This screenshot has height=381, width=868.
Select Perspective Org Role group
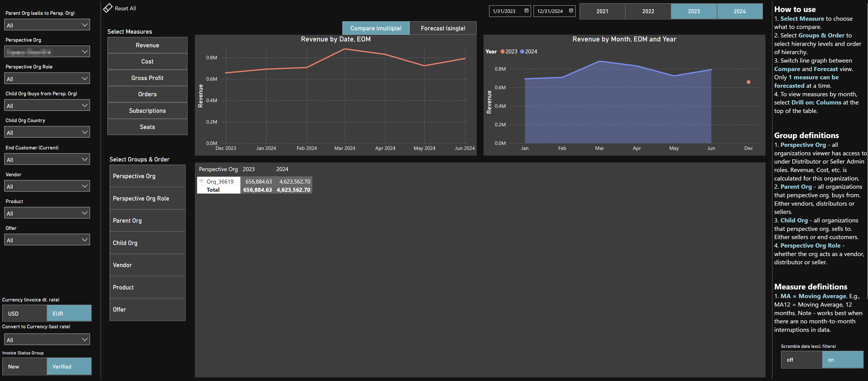point(147,198)
